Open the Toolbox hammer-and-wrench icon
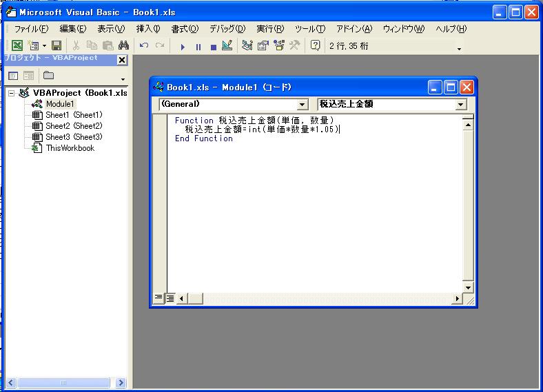543x392 pixels. pos(295,45)
